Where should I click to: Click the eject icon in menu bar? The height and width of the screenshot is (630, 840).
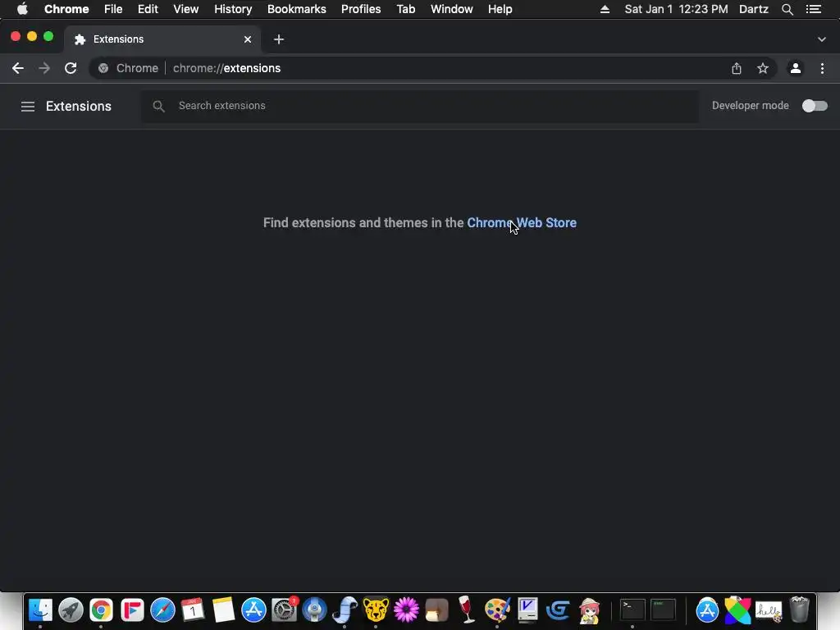(x=605, y=9)
